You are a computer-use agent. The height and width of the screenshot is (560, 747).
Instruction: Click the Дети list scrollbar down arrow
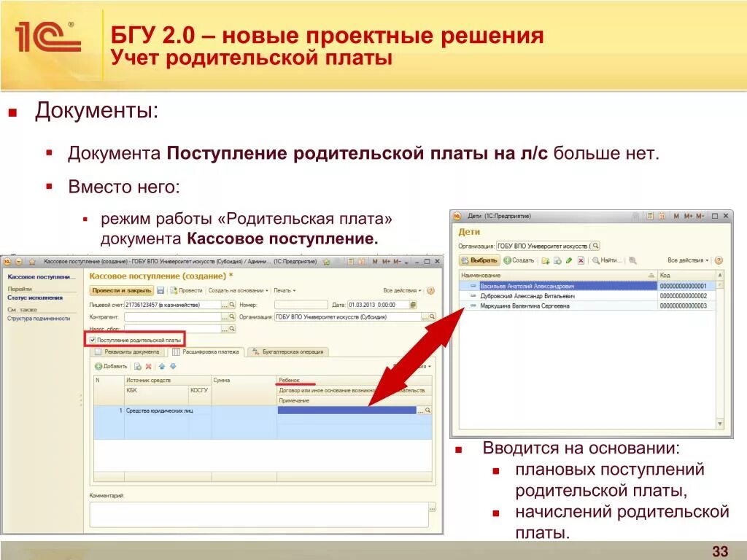[x=720, y=424]
